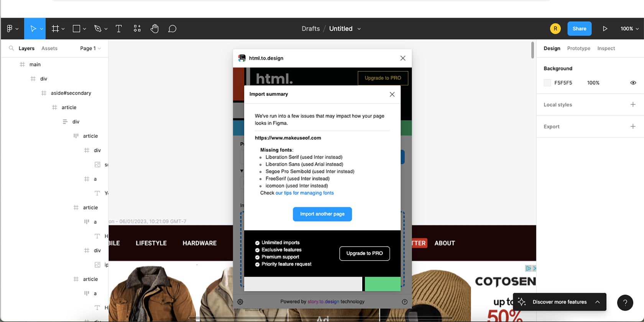Click white Upgrade to PRO button
This screenshot has width=644, height=322.
(365, 253)
